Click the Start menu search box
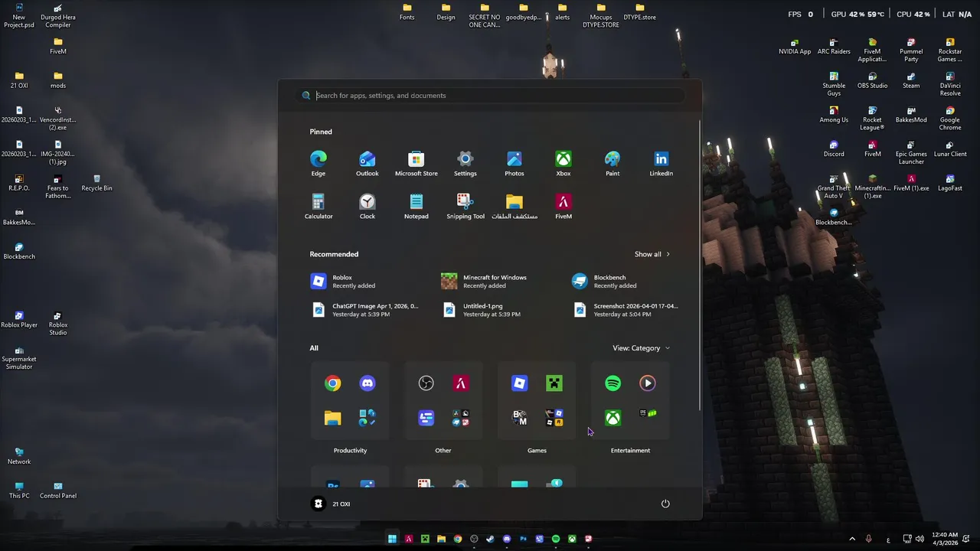 [490, 96]
